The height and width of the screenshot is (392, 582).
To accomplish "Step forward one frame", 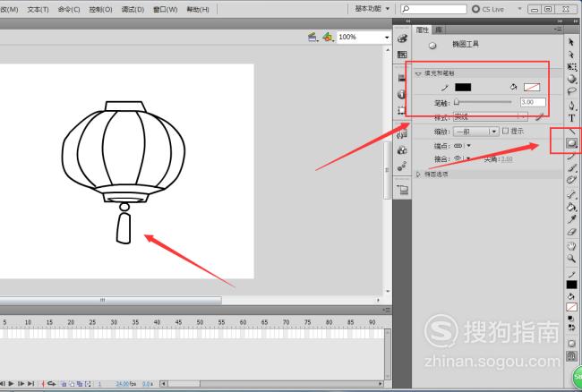I will click(x=21, y=383).
